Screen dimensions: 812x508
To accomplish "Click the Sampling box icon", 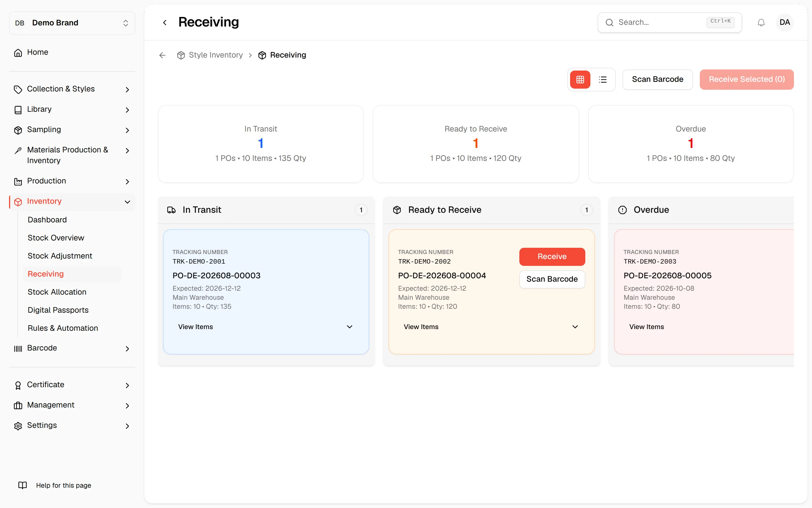I will point(18,130).
